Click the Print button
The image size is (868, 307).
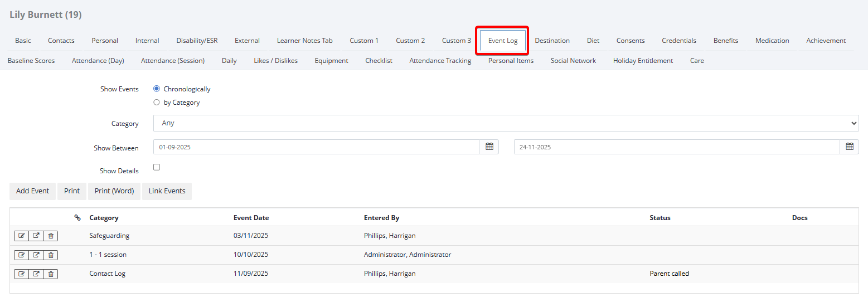pos(72,191)
